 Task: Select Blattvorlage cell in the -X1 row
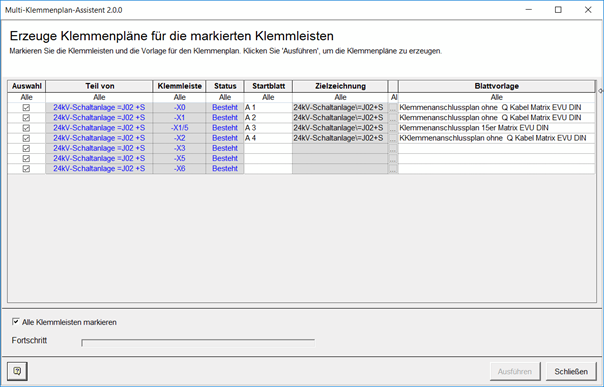[x=497, y=117]
